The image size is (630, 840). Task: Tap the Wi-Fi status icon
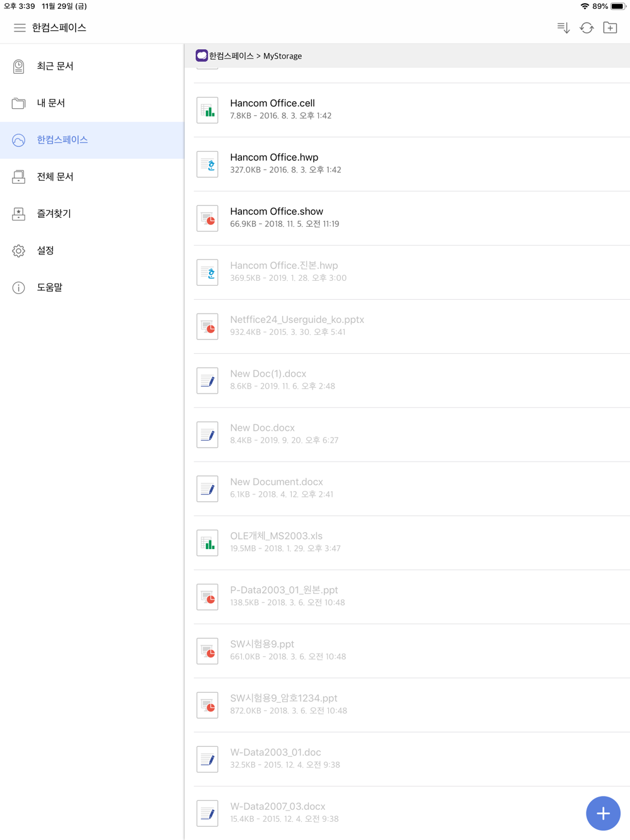pyautogui.click(x=585, y=6)
